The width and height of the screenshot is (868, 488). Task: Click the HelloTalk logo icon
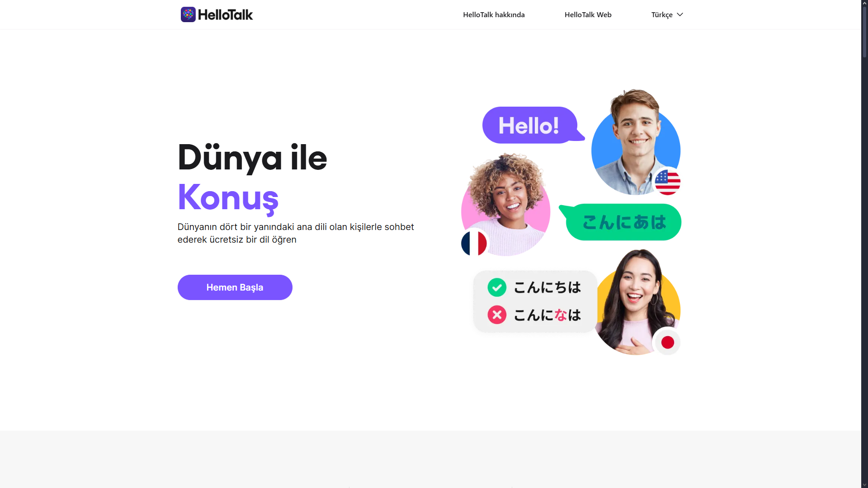click(x=188, y=14)
